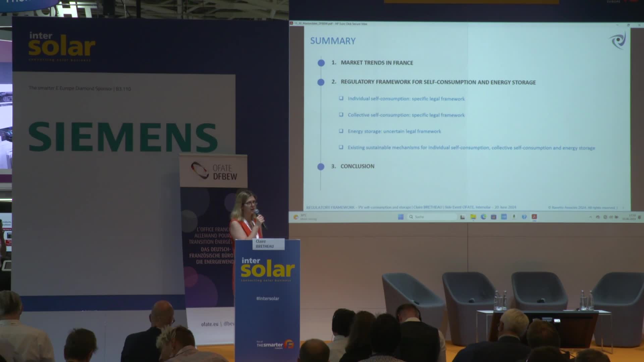This screenshot has height=362, width=644.
Task: Expand the hidden system tray icons chevron
Action: coord(590,217)
